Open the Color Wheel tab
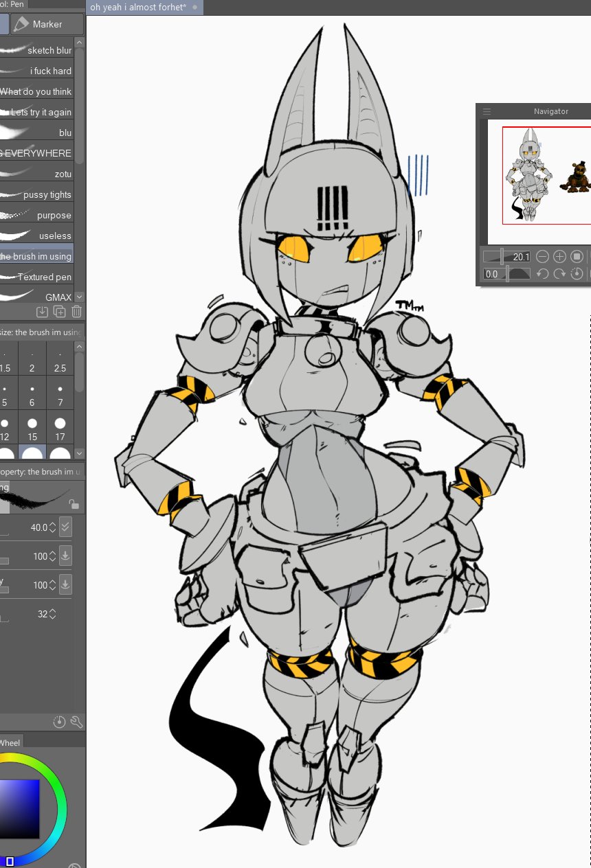 click(11, 742)
